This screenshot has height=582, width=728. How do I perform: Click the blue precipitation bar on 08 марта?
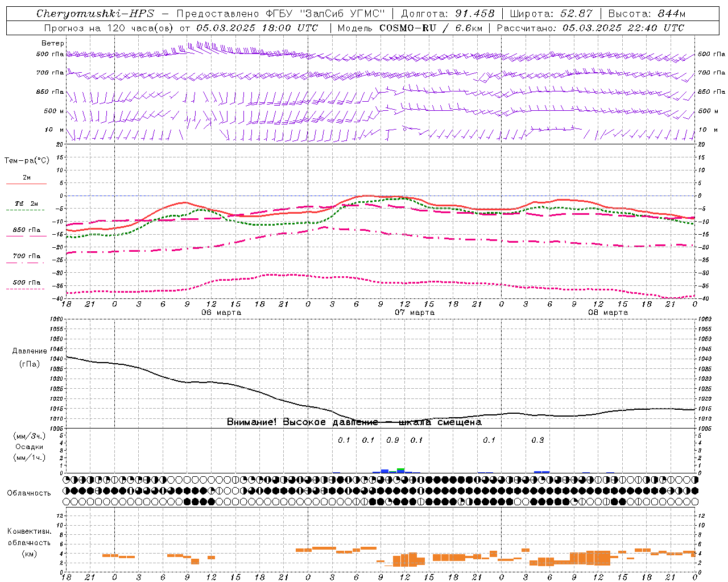tap(542, 472)
